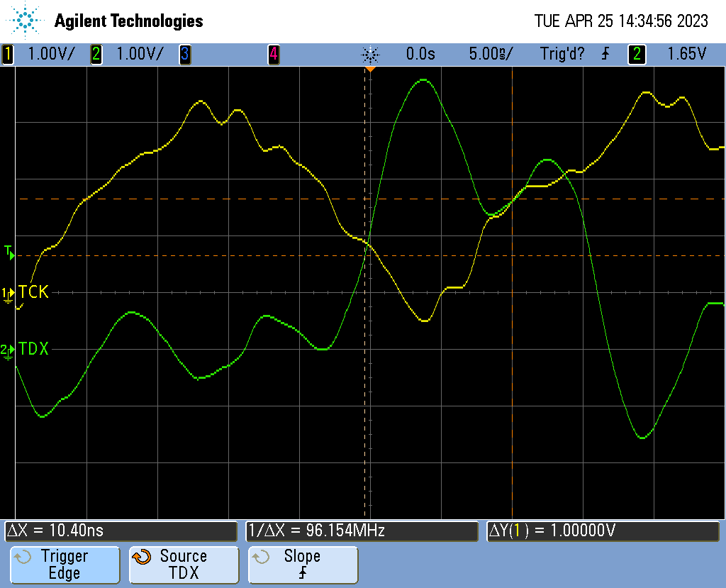Screen dimensions: 726x588
Task: Select the 1/ΔX = 96.154MHz readout field
Action: 362,531
